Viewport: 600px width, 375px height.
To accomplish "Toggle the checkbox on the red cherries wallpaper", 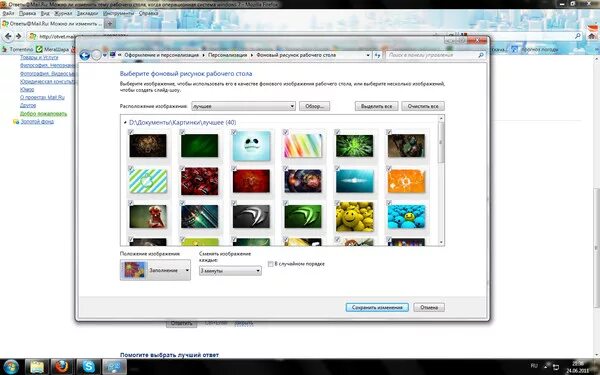I will pos(182,168).
